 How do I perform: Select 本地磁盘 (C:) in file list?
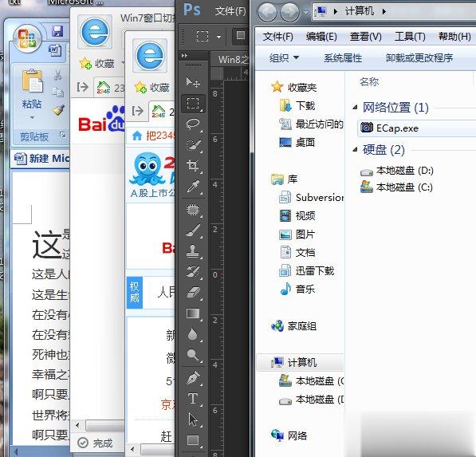[x=396, y=187]
